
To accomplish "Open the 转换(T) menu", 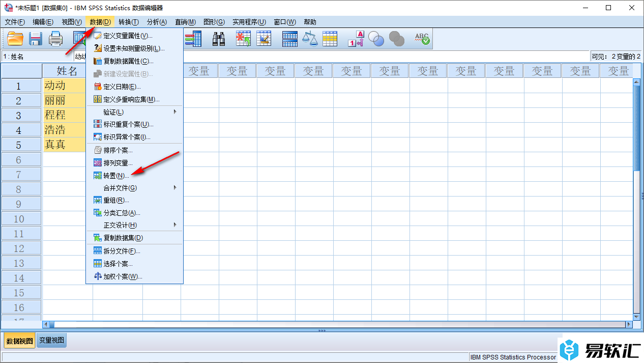I will (129, 22).
